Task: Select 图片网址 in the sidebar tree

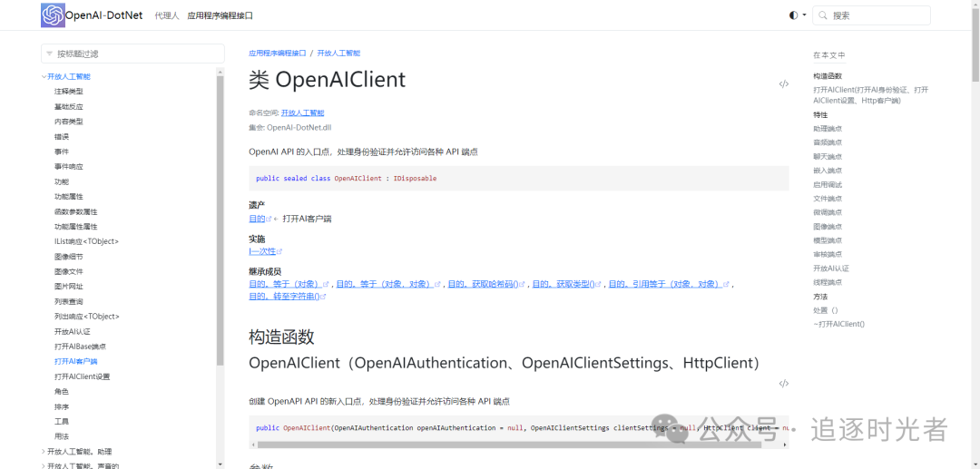Action: (69, 286)
